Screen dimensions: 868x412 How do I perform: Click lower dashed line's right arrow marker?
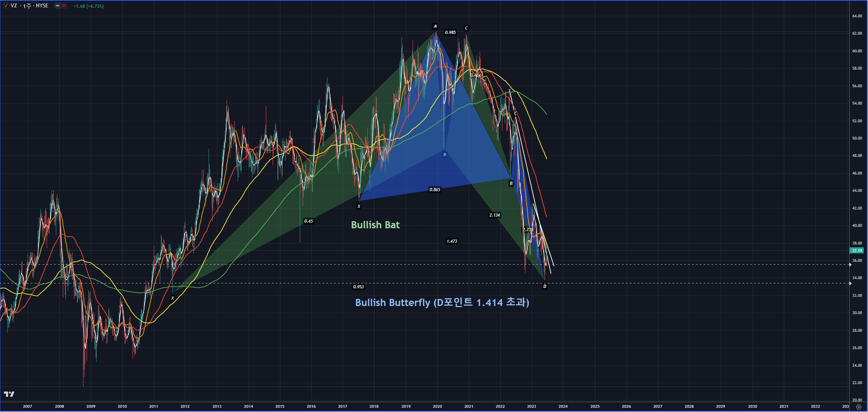click(850, 283)
